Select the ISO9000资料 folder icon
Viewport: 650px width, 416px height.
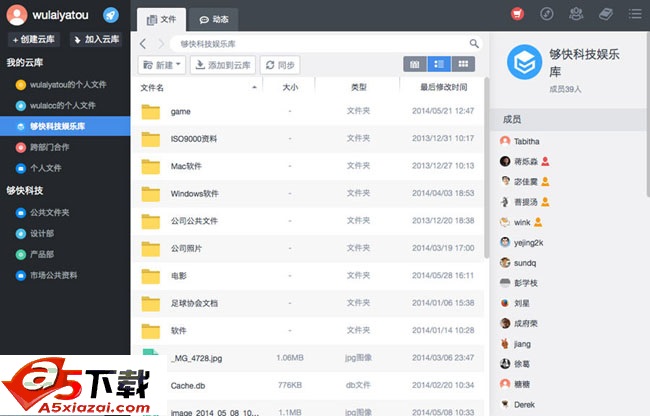150,139
